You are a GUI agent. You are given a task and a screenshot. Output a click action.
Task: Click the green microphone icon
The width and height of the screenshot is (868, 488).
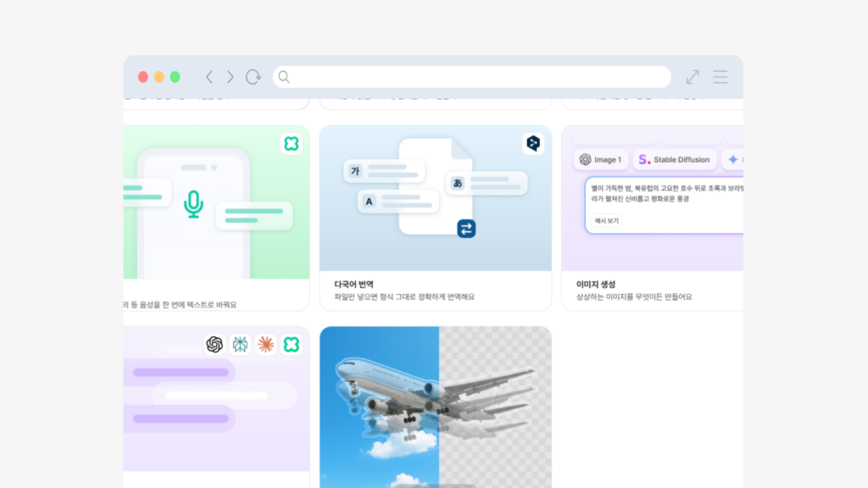coord(193,204)
